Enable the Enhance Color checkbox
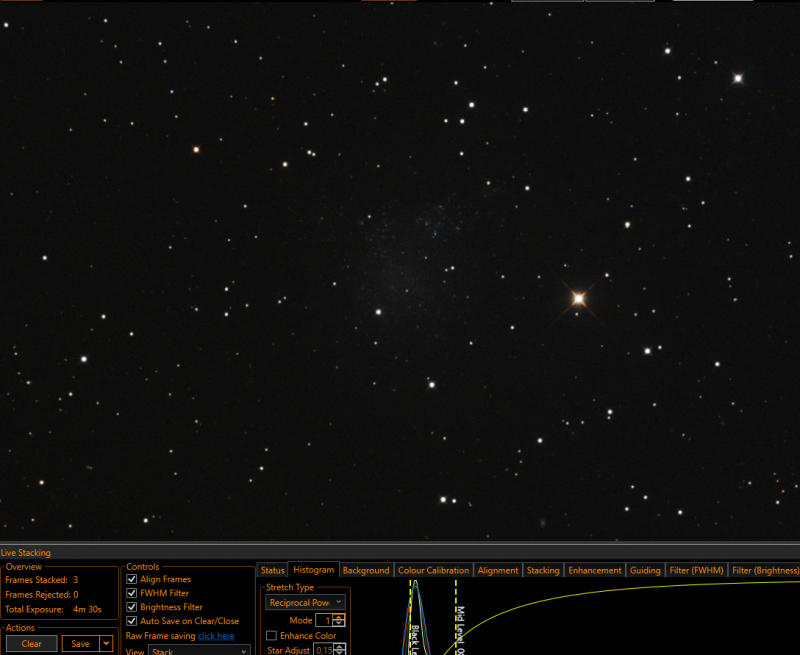The width and height of the screenshot is (800, 655). tap(271, 636)
